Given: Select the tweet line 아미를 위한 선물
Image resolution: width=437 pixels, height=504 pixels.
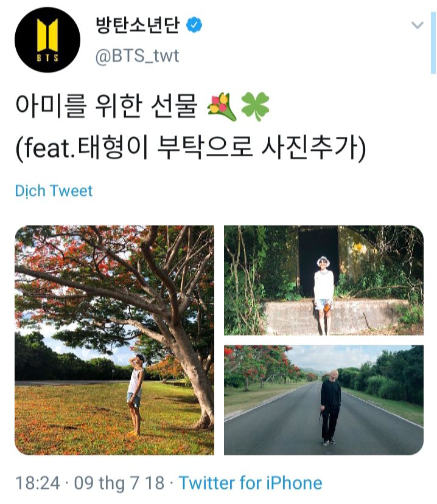Looking at the screenshot, I should pyautogui.click(x=106, y=106).
